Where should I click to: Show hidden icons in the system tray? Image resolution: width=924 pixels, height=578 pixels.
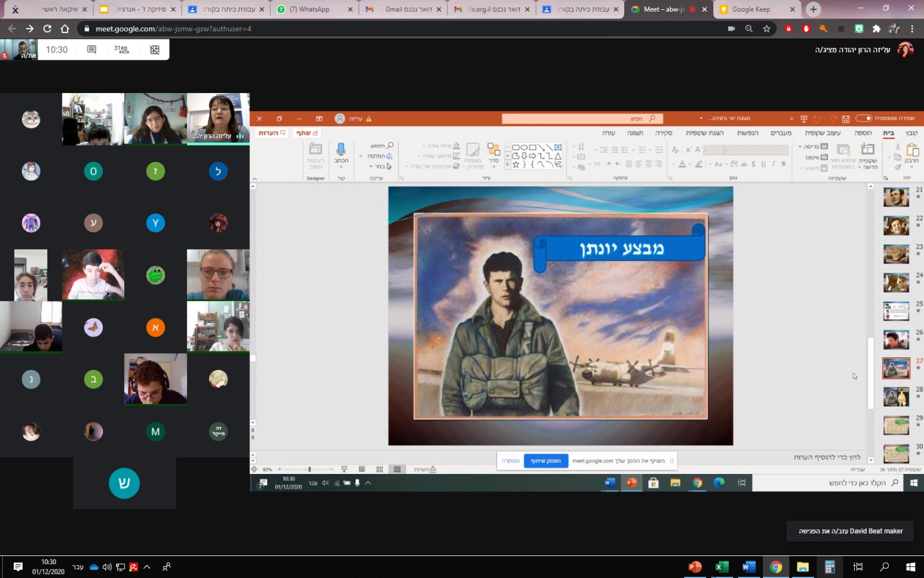147,567
